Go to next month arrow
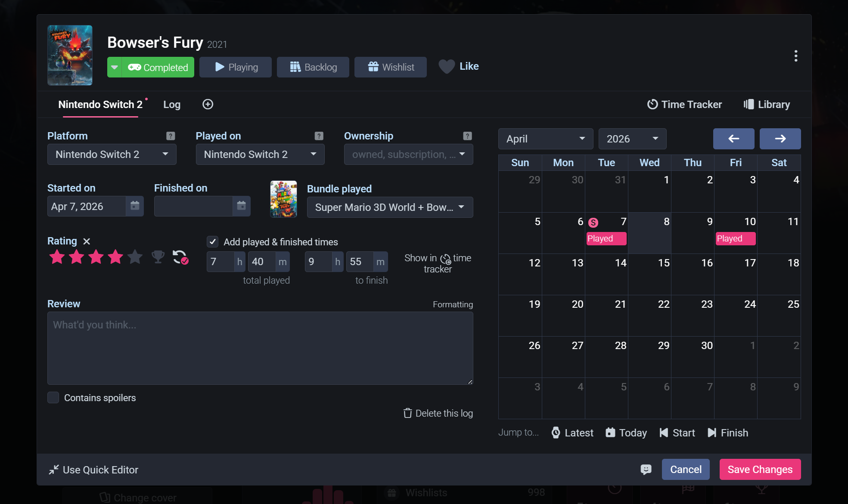 click(780, 139)
